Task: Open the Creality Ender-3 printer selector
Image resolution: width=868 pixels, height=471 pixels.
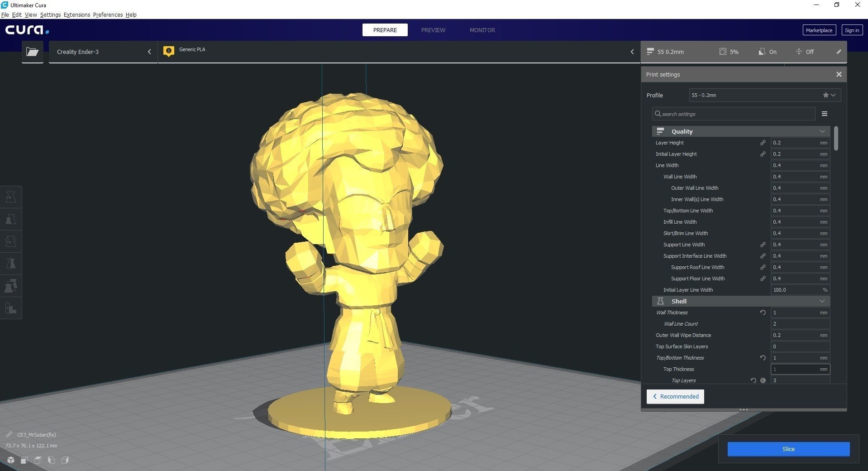Action: (103, 52)
